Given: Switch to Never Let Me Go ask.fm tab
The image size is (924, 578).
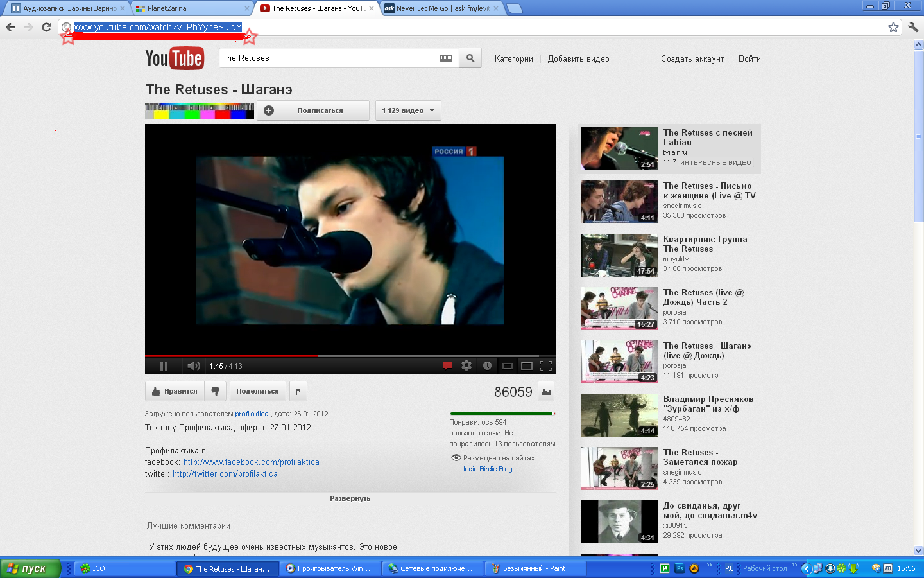Looking at the screenshot, I should click(x=441, y=8).
